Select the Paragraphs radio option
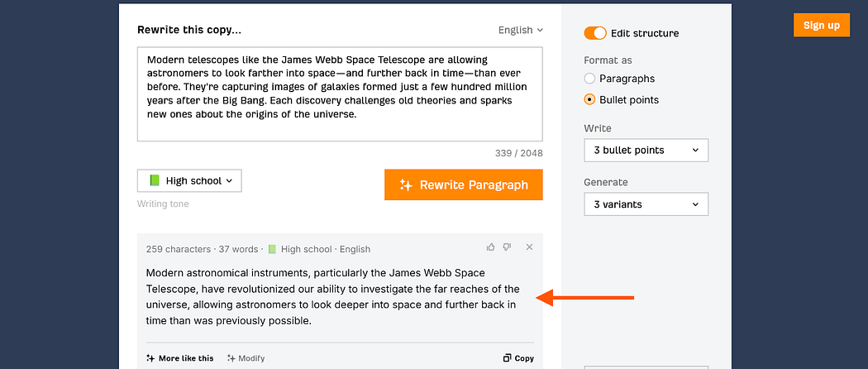The image size is (868, 369). pyautogui.click(x=589, y=79)
